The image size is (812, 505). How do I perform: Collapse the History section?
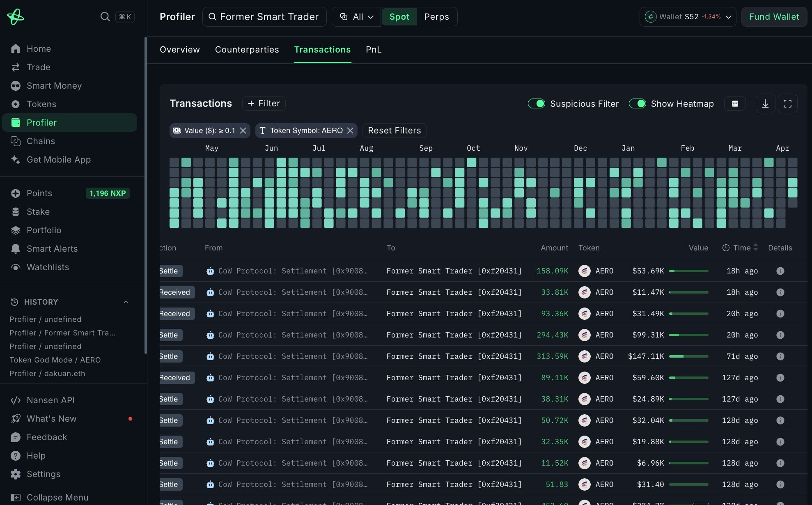[x=126, y=302]
